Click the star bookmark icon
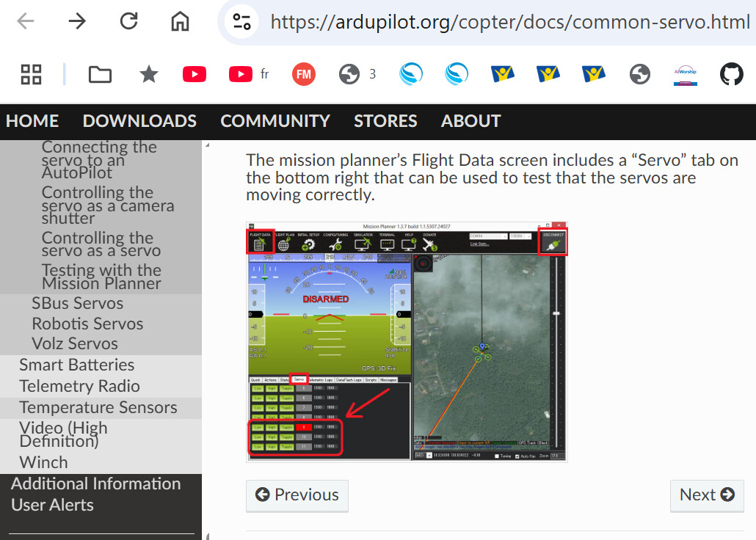 (x=148, y=74)
